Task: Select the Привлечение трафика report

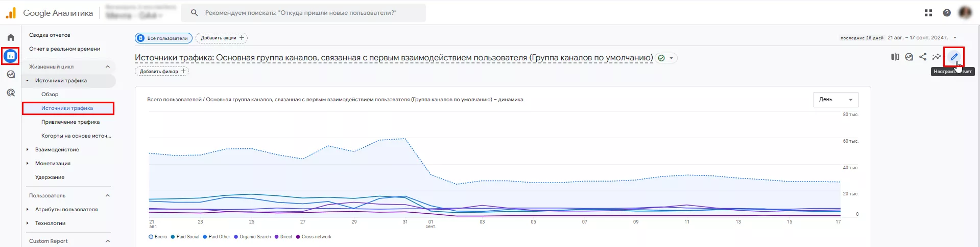Action: (70, 122)
